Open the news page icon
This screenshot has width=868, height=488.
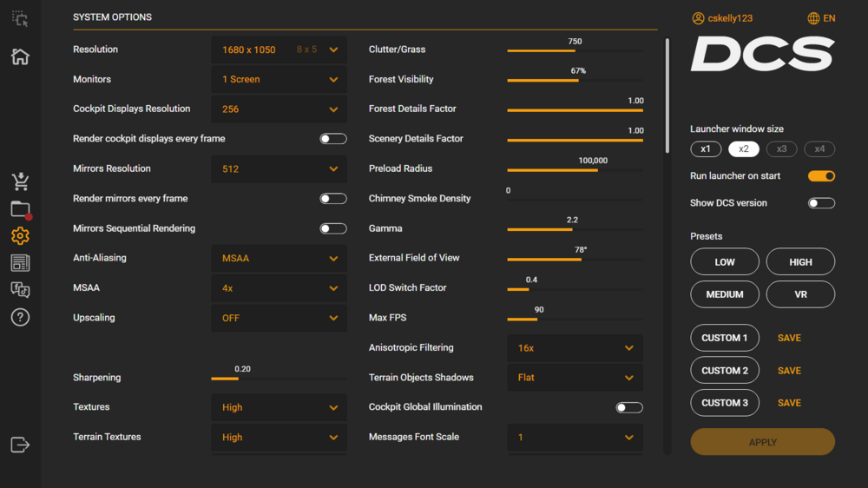(x=20, y=263)
